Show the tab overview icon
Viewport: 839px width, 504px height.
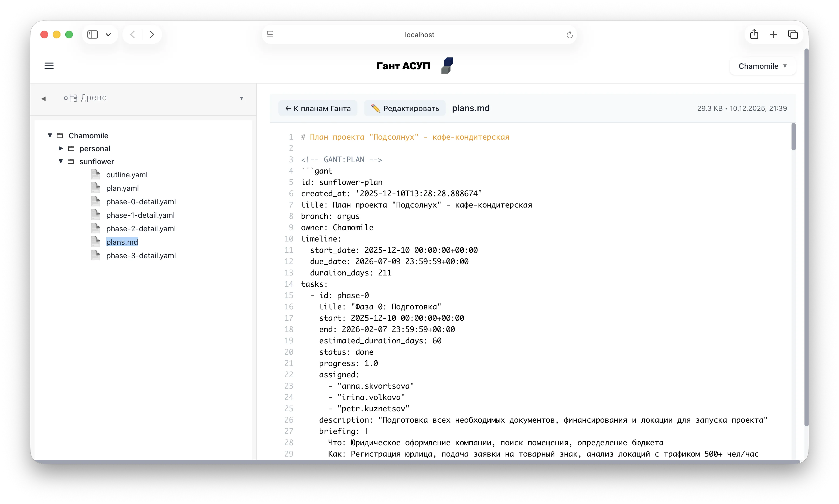tap(793, 35)
